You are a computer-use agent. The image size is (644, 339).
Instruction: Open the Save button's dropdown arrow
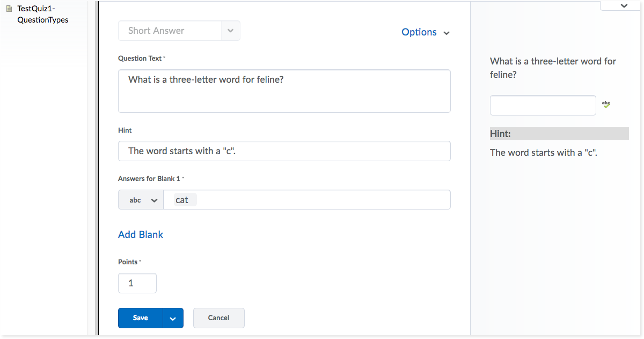(x=173, y=318)
